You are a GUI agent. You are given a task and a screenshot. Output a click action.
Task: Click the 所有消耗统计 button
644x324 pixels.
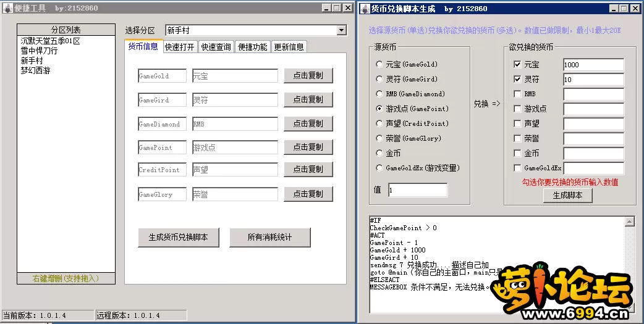point(269,237)
